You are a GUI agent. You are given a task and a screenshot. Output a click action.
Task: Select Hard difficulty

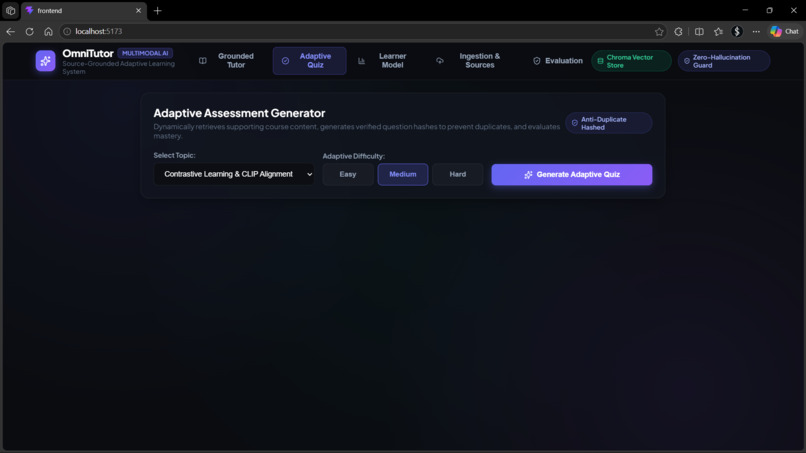coord(457,174)
